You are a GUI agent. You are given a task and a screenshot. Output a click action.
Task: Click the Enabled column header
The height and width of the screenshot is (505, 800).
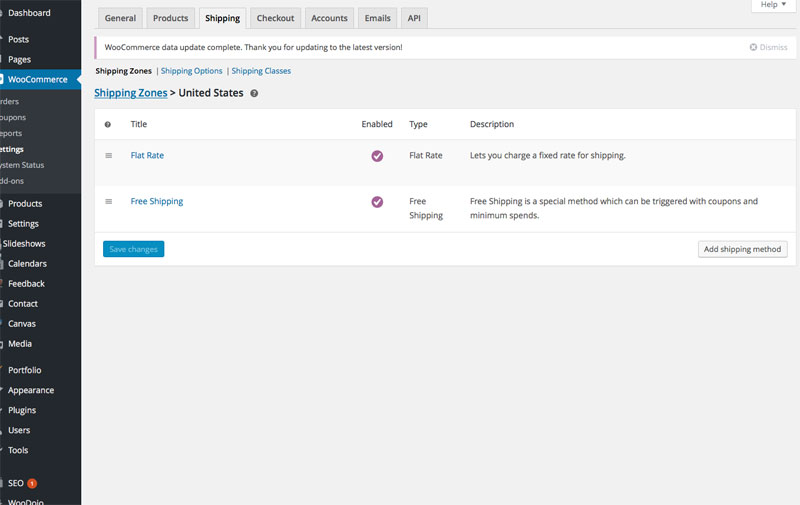[377, 124]
